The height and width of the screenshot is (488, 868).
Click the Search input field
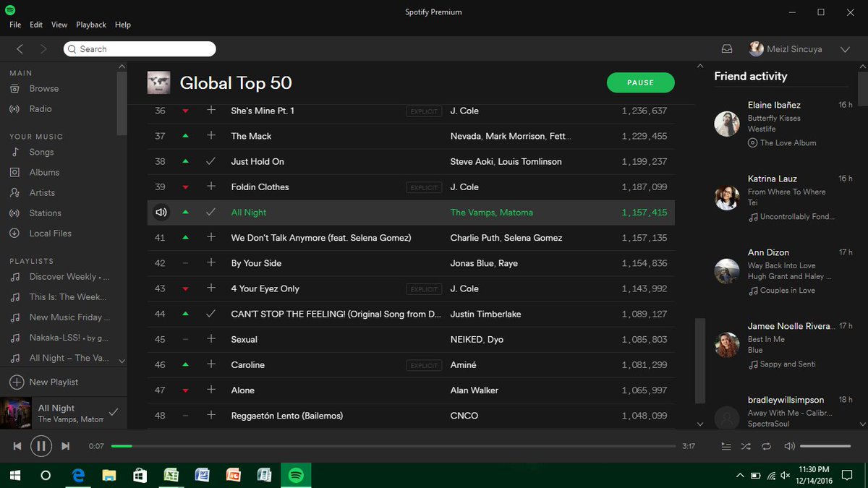tap(140, 49)
